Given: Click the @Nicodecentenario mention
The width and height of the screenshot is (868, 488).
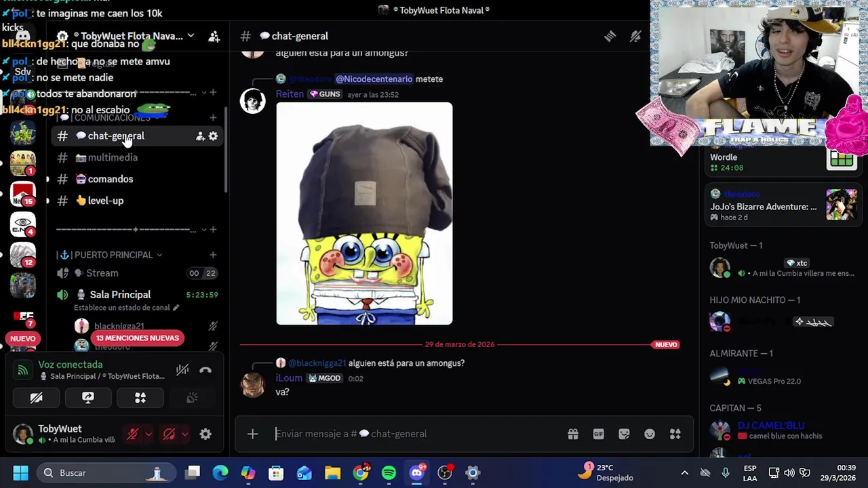Looking at the screenshot, I should 374,79.
